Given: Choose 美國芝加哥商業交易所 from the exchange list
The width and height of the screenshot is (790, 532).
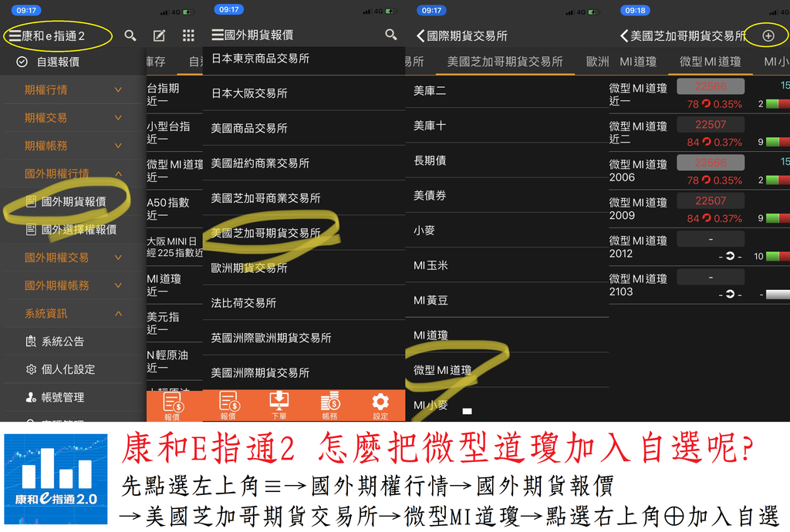Looking at the screenshot, I should [x=304, y=198].
